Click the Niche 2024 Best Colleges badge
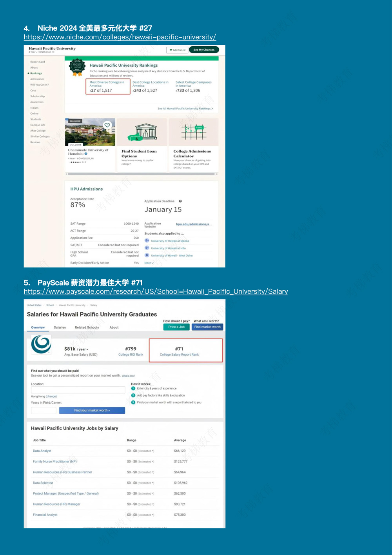 [x=77, y=67]
